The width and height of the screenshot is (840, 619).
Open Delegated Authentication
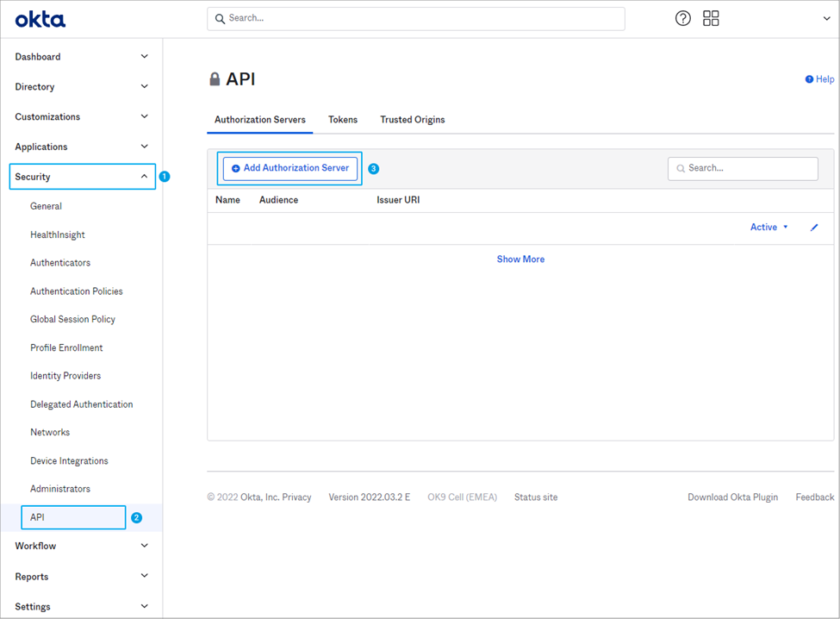click(x=82, y=404)
